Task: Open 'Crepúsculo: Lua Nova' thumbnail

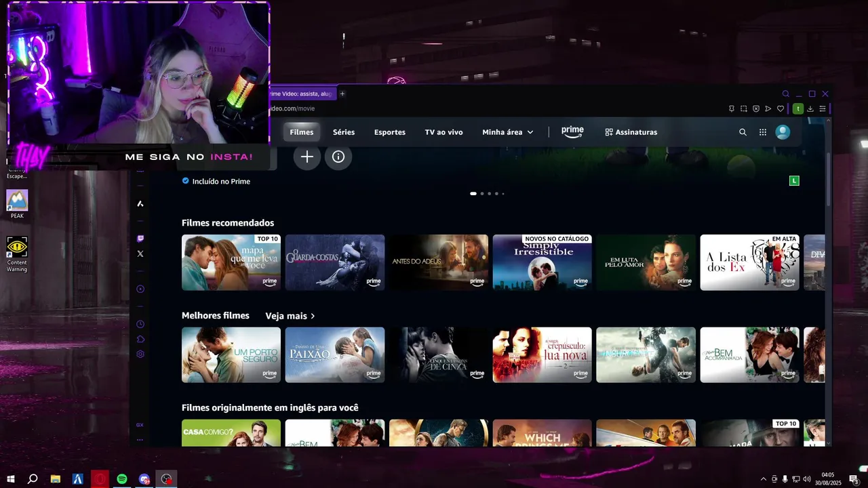Action: (542, 355)
